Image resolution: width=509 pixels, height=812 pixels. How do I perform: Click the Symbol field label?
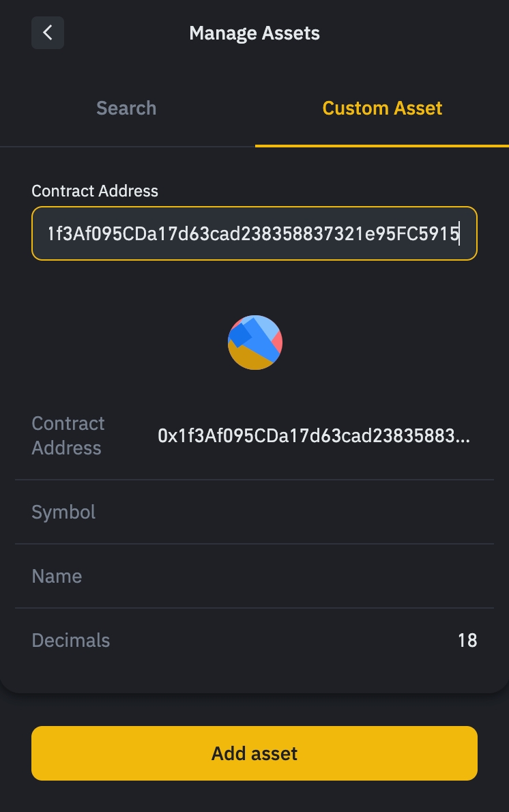coord(63,512)
